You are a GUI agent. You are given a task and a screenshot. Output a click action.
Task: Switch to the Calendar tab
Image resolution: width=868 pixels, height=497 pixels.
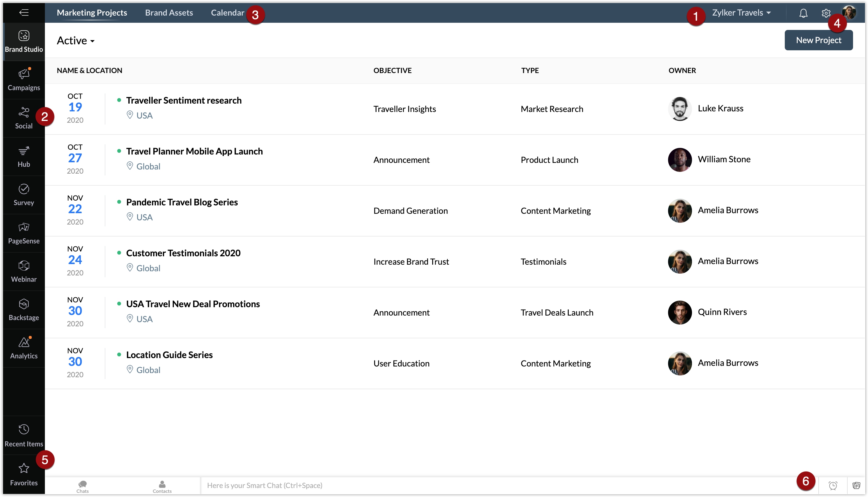click(x=227, y=13)
